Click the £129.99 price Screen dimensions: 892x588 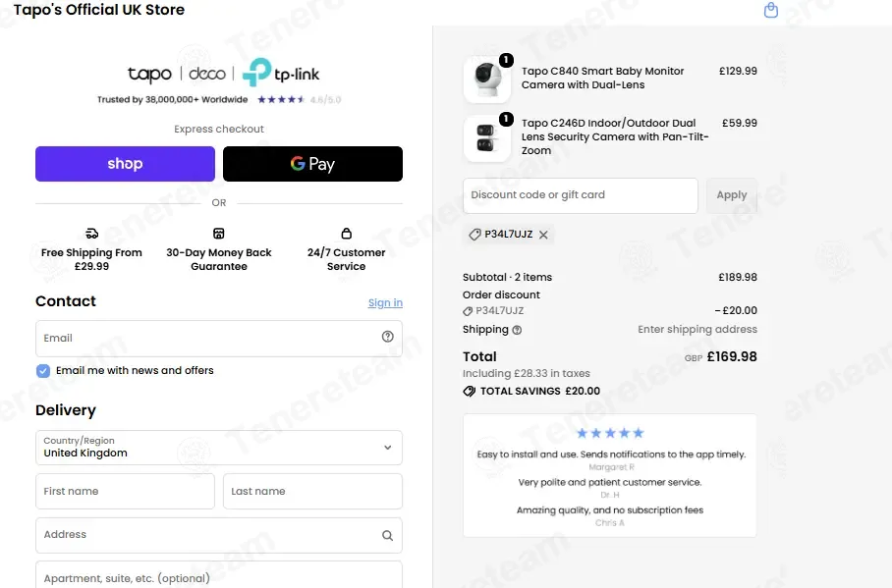738,71
